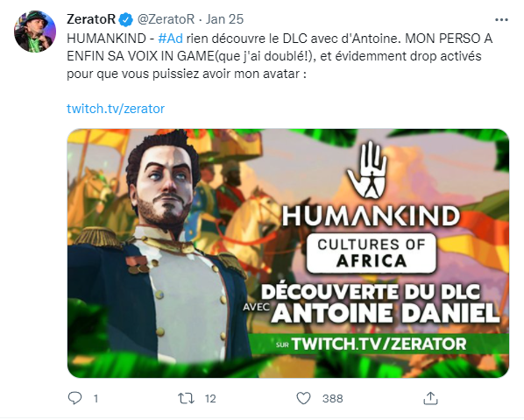
Task: Open the ZeratoR display name
Action: tap(91, 19)
